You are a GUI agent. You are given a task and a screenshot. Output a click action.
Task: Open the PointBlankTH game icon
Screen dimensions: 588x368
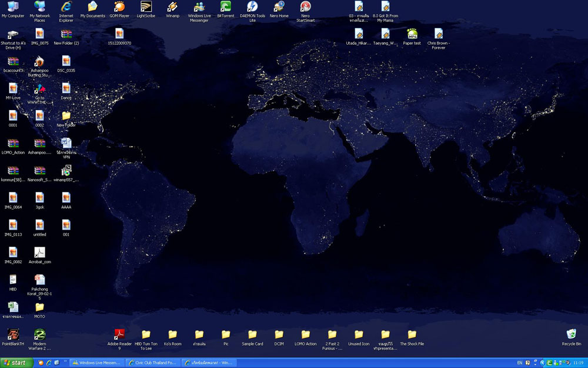pos(13,335)
